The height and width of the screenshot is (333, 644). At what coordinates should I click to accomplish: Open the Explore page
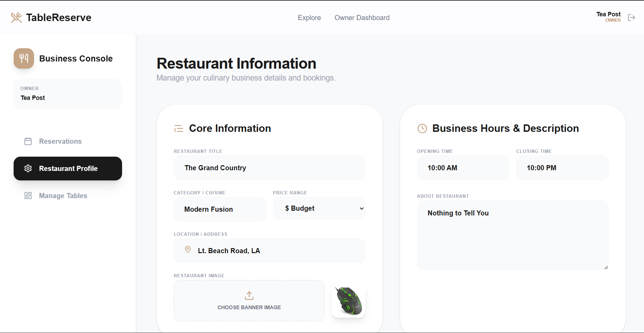[x=309, y=18]
